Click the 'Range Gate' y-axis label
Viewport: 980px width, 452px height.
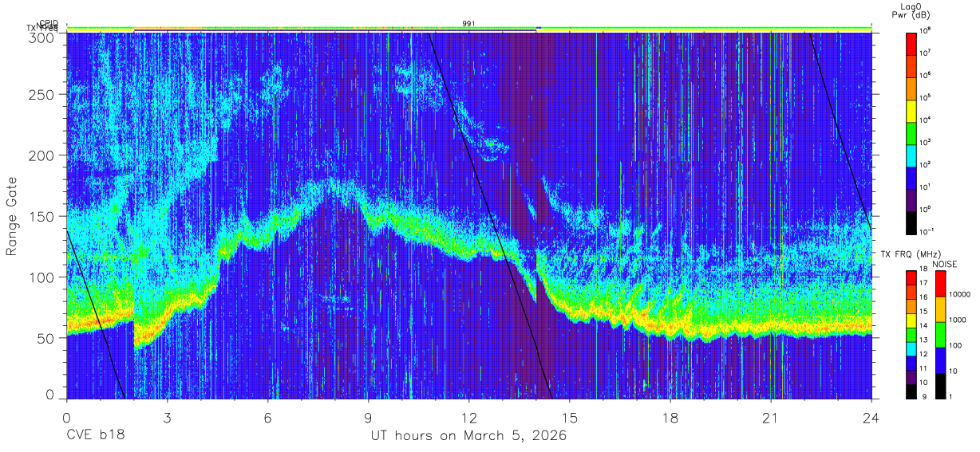click(x=12, y=215)
